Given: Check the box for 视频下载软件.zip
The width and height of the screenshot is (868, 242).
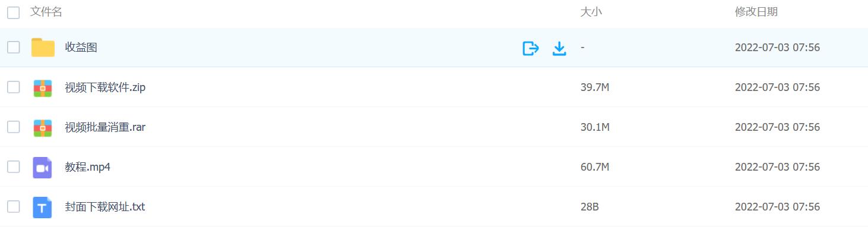Looking at the screenshot, I should pyautogui.click(x=13, y=87).
